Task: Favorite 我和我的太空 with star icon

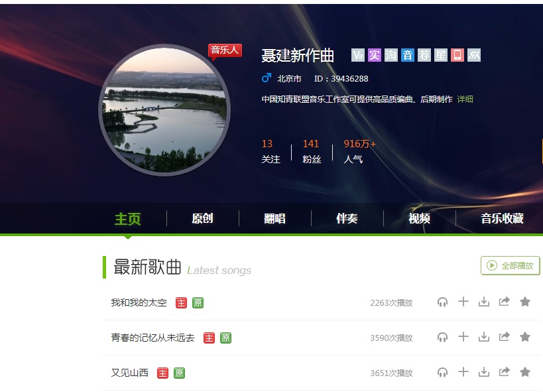Action: click(525, 302)
